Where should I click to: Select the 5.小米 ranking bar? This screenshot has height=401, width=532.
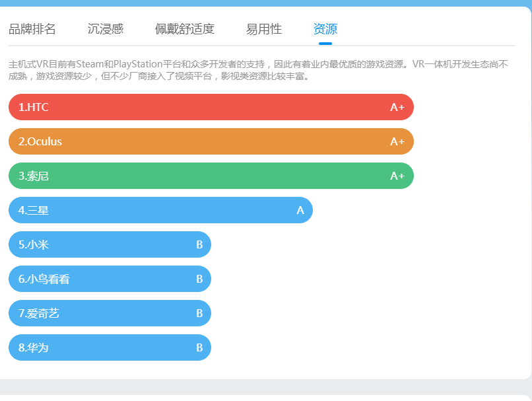pos(110,244)
